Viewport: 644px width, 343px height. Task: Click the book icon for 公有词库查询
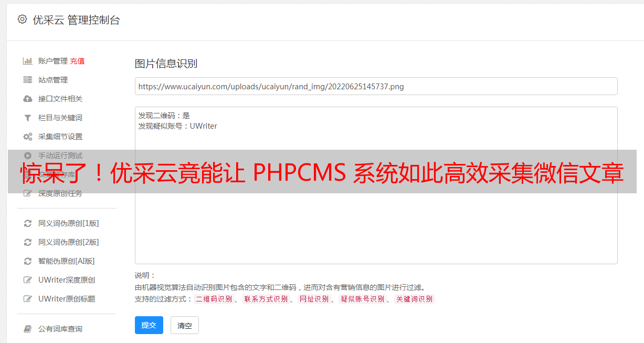28,329
